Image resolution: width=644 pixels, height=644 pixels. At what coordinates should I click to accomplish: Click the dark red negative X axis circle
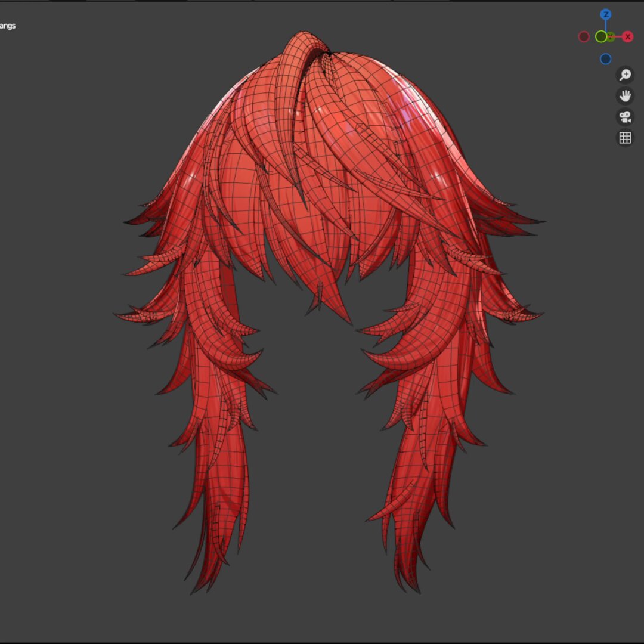pyautogui.click(x=584, y=36)
